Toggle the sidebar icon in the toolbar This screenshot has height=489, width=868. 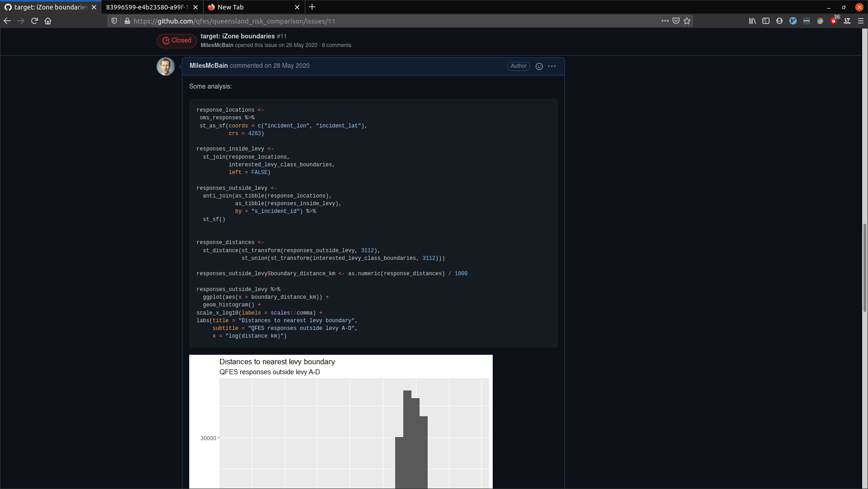tap(766, 21)
